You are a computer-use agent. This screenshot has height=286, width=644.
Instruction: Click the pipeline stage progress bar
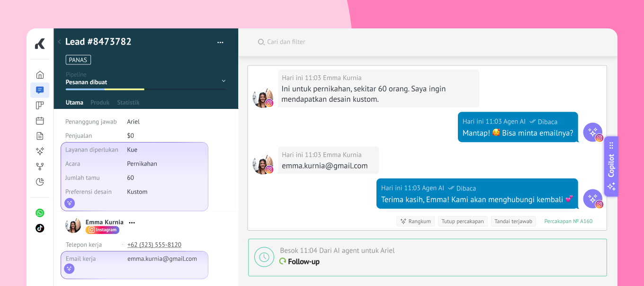(x=145, y=89)
